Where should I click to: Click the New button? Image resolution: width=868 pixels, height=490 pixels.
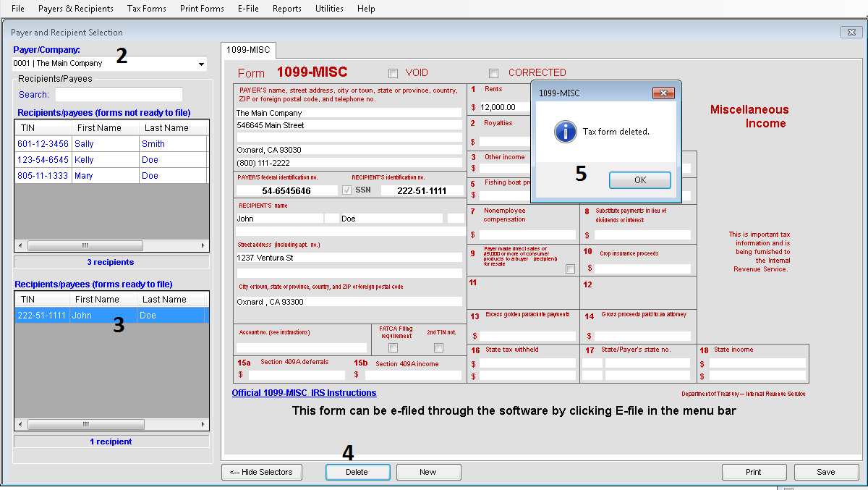428,472
